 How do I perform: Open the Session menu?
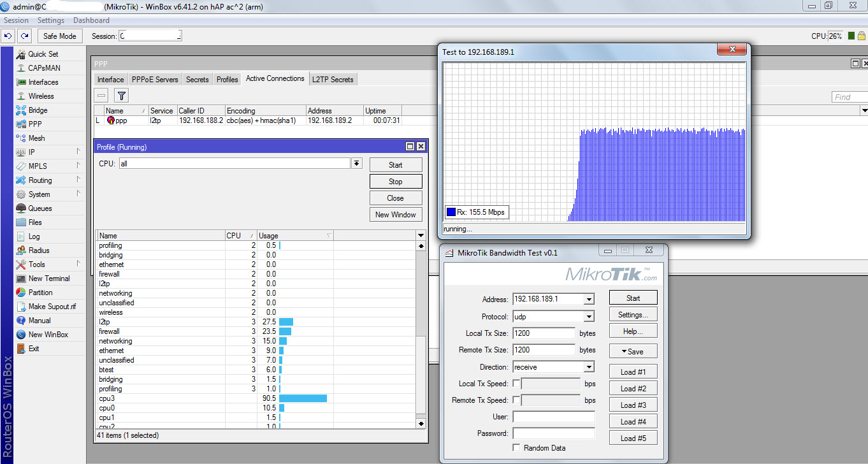pyautogui.click(x=16, y=20)
